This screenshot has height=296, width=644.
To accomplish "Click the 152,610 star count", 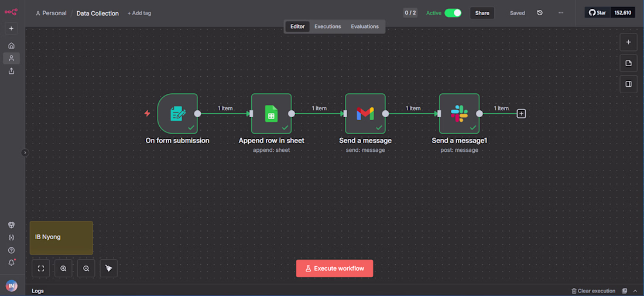I will click(x=623, y=13).
